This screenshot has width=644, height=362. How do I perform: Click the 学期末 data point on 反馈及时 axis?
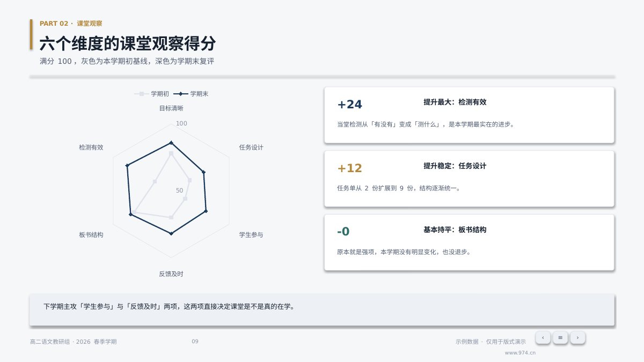(171, 233)
